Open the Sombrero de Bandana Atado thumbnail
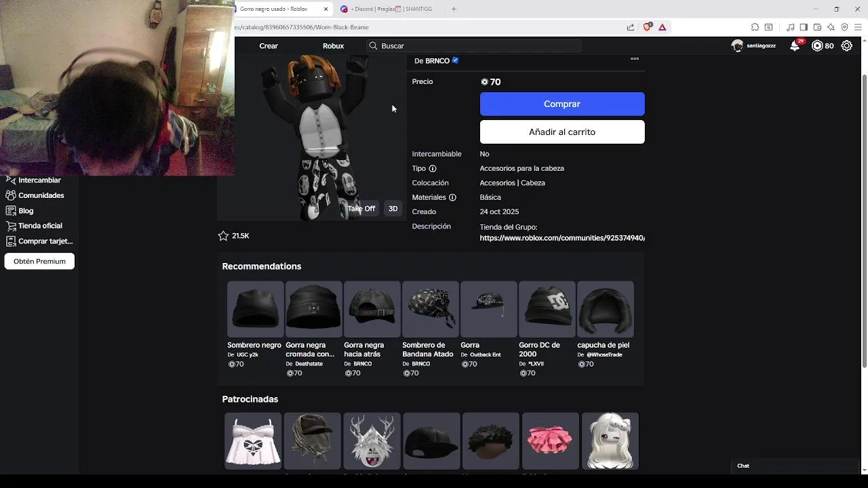This screenshot has width=868, height=488. click(430, 309)
